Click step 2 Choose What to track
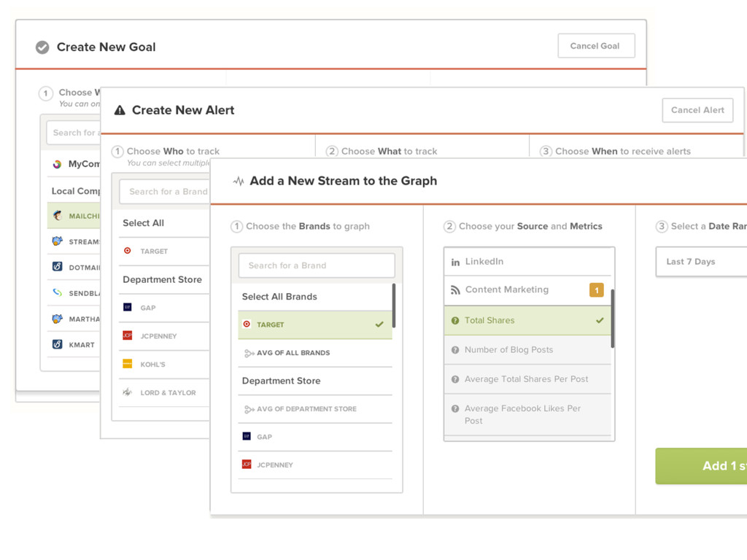The width and height of the screenshot is (747, 560). (x=382, y=152)
